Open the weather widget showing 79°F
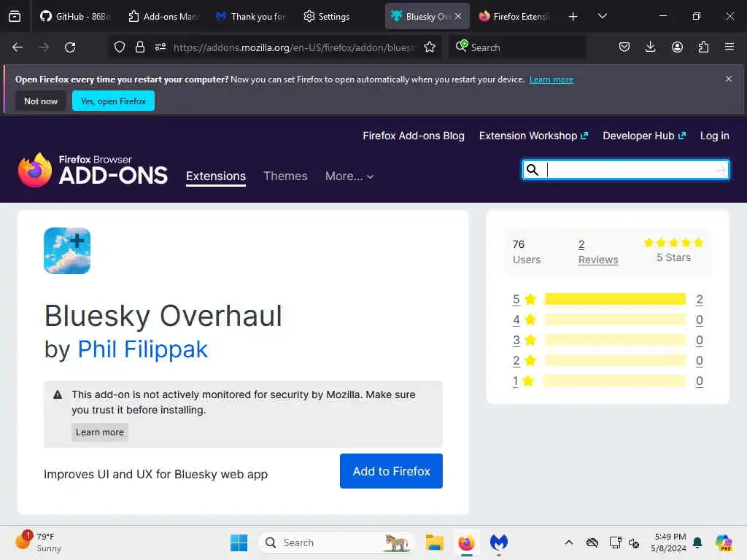747x560 pixels. pyautogui.click(x=38, y=542)
